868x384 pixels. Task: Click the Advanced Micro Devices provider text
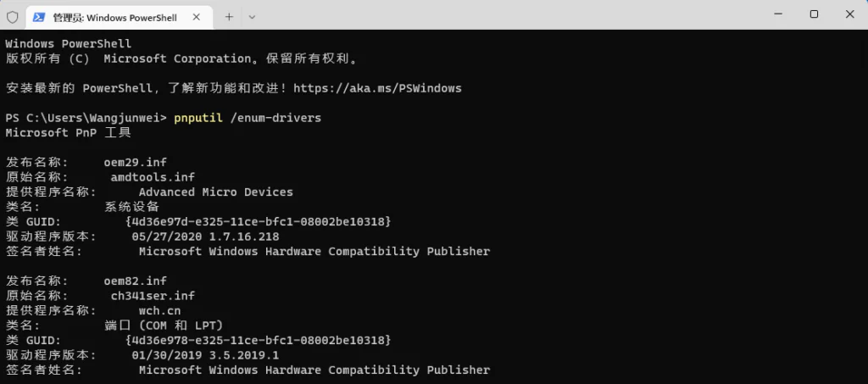click(x=216, y=192)
